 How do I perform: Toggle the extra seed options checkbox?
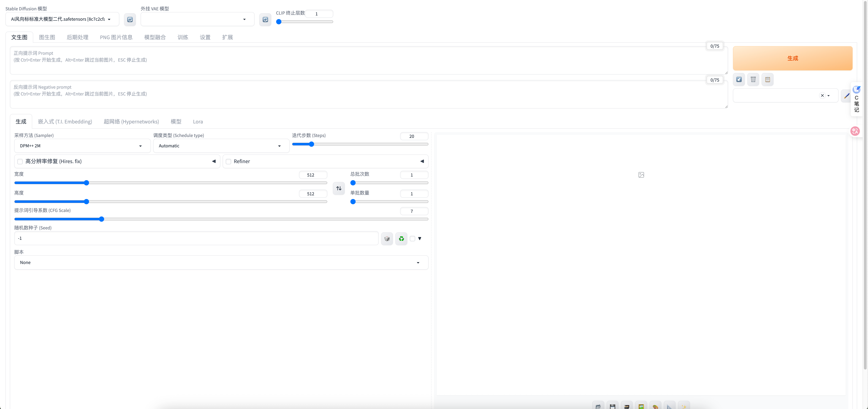(x=412, y=238)
